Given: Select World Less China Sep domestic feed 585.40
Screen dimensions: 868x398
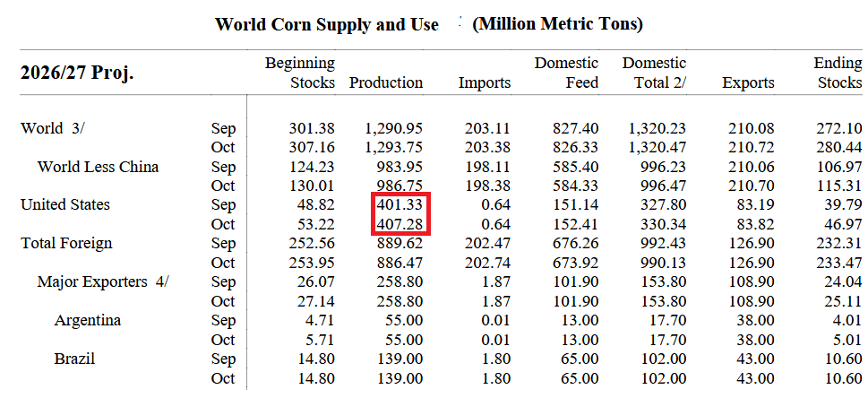Looking at the screenshot, I should tap(576, 167).
